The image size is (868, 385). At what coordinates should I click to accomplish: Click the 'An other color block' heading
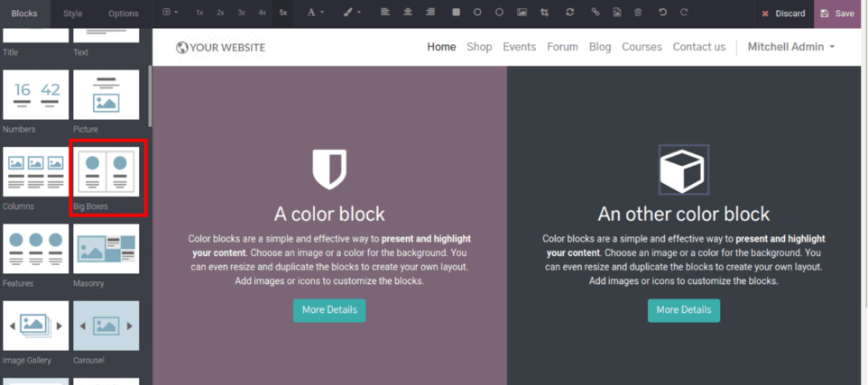(x=684, y=214)
